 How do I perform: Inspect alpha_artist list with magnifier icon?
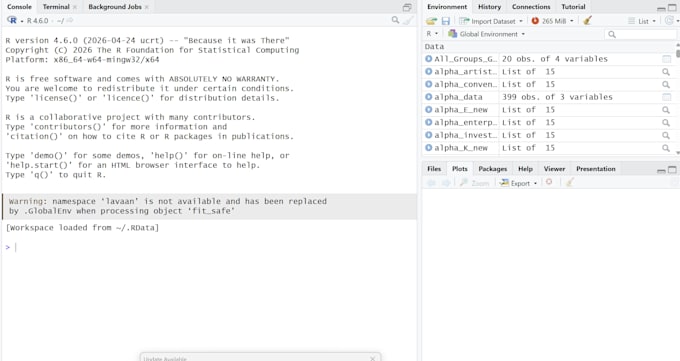click(666, 72)
